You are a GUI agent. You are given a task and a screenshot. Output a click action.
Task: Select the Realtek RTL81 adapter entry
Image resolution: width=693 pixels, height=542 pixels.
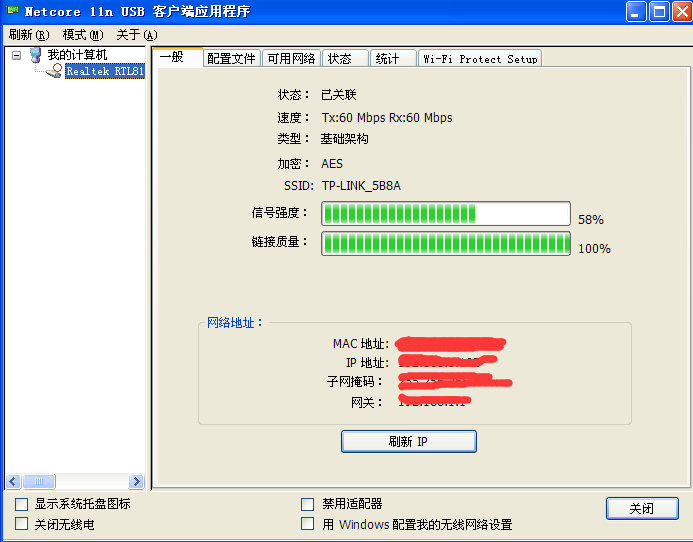point(105,71)
